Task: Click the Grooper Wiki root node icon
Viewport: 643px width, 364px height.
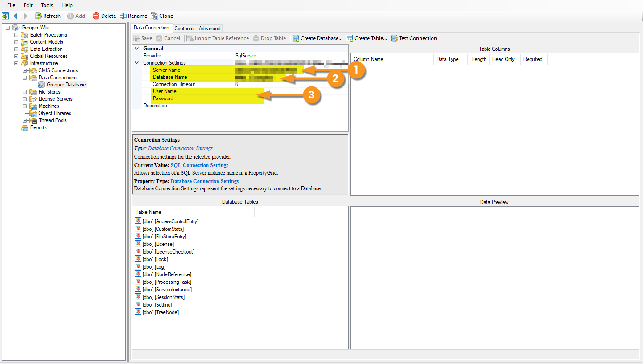Action: (x=16, y=28)
